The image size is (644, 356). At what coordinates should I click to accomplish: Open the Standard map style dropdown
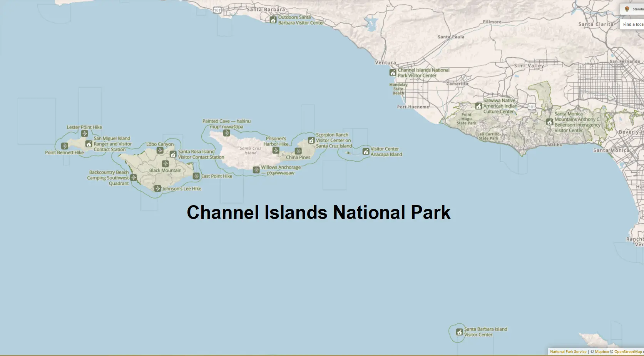(633, 9)
